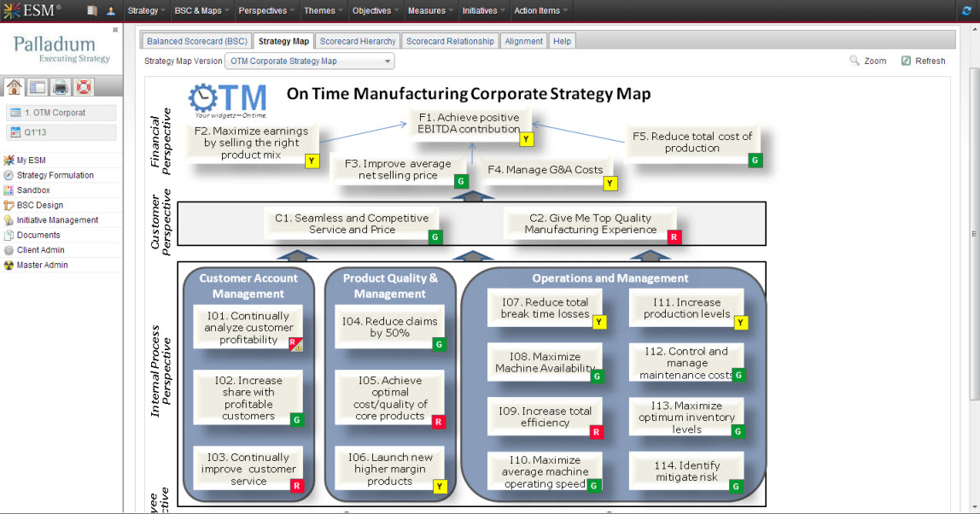The width and height of the screenshot is (980, 514).
Task: Open the Objectives menu
Action: coord(376,10)
